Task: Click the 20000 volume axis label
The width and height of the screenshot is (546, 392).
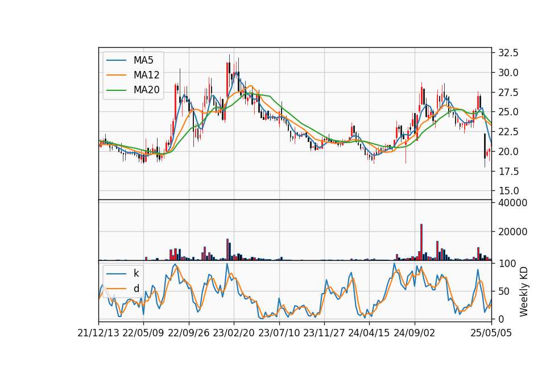Action: pos(512,232)
